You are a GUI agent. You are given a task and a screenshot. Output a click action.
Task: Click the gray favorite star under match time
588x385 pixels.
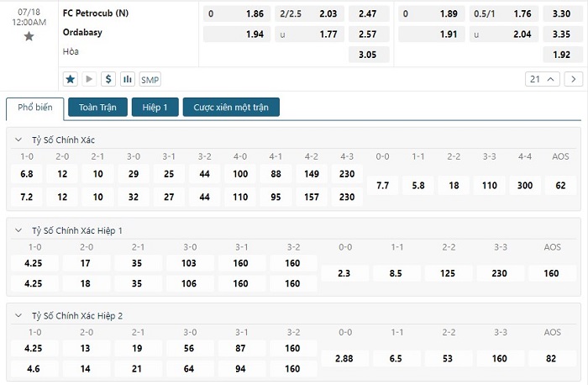coord(29,36)
